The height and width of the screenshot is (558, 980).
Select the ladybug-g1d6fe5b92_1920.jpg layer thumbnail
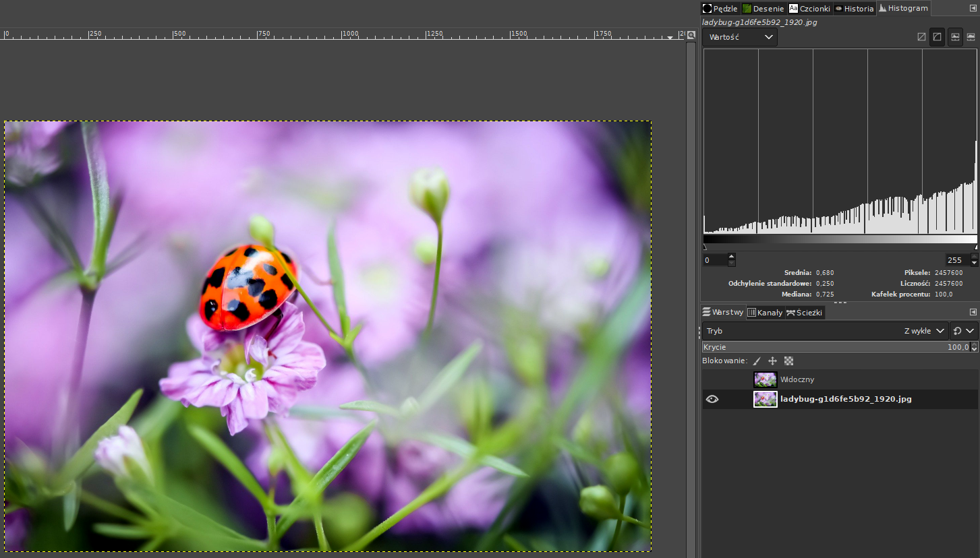(x=766, y=399)
